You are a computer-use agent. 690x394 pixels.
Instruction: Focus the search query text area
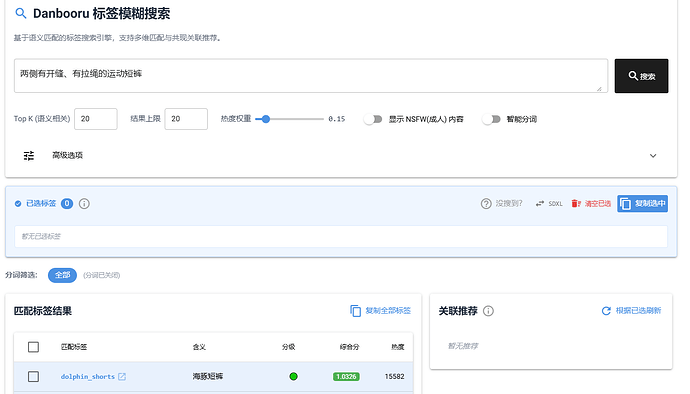point(311,76)
